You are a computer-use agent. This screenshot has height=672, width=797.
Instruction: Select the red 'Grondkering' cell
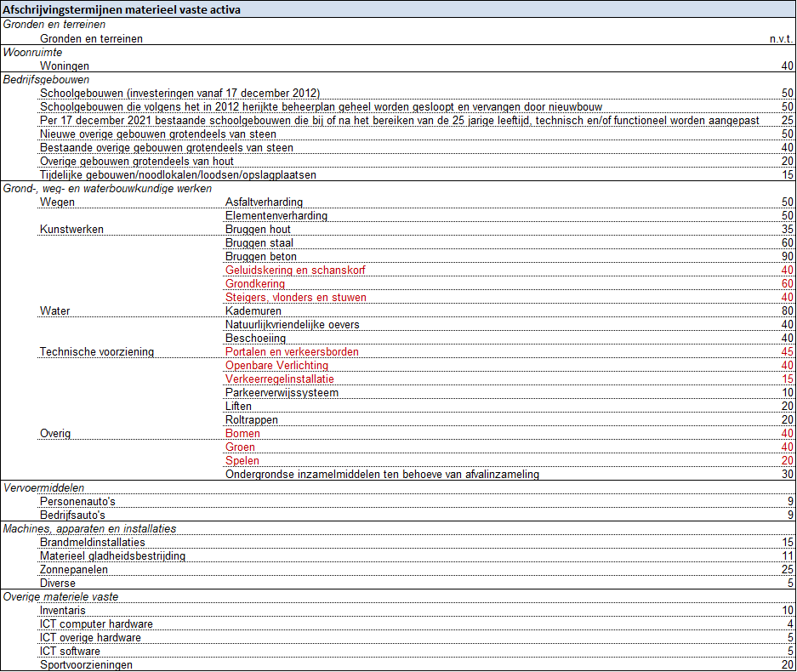(x=255, y=283)
